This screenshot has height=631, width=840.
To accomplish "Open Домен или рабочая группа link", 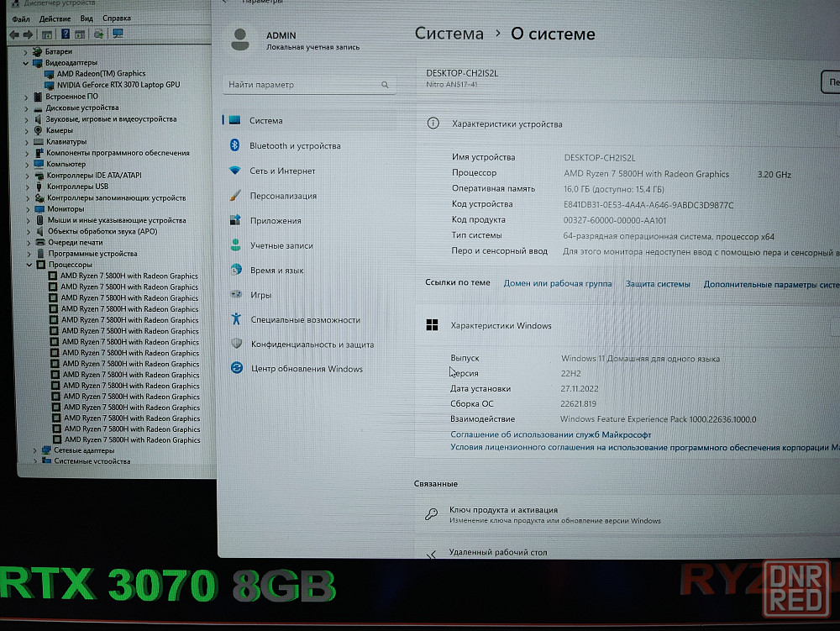I will point(558,283).
